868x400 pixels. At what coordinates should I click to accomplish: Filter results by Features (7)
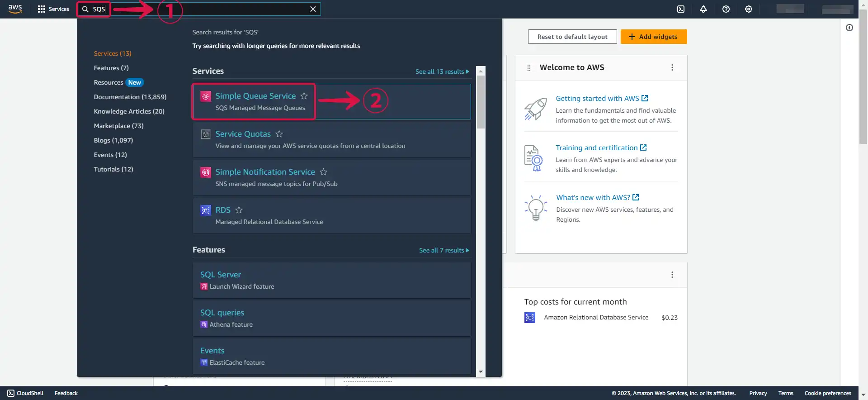[x=111, y=68]
